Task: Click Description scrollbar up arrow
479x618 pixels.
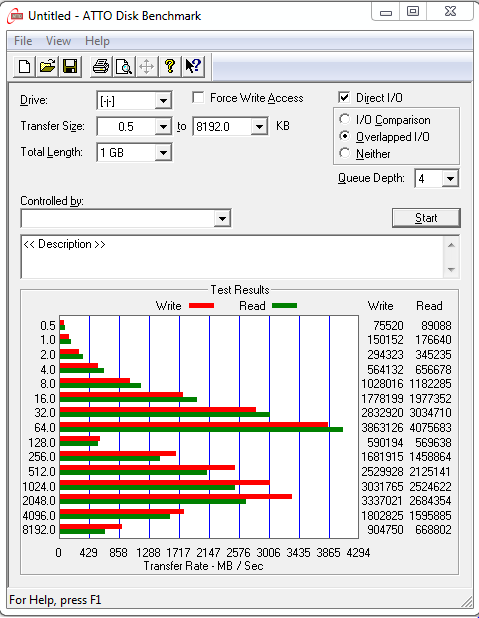Action: click(x=451, y=245)
